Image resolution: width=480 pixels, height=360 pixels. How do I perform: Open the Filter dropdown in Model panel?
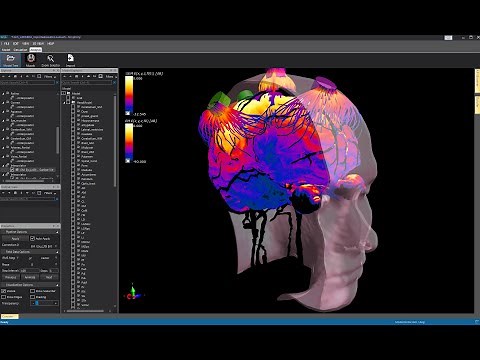pos(111,77)
